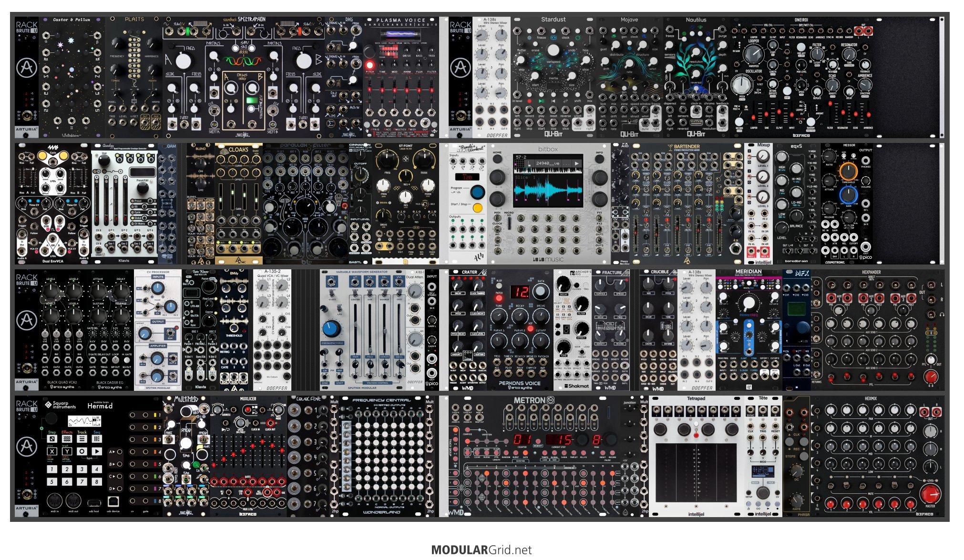Click the red Master level knob on Hexmix
This screenshot has width=964, height=560.
930,494
